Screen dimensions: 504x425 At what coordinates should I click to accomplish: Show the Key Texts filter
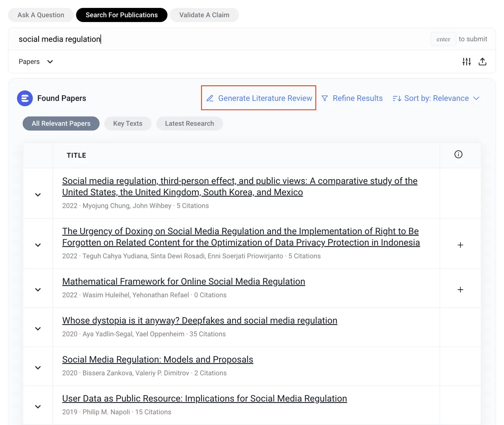click(x=128, y=124)
